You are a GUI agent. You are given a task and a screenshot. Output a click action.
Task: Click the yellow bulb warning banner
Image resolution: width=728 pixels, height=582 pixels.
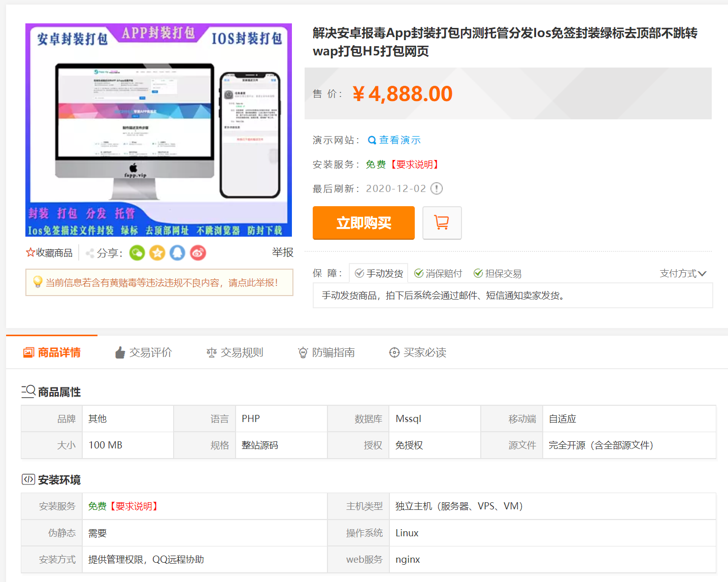[159, 282]
